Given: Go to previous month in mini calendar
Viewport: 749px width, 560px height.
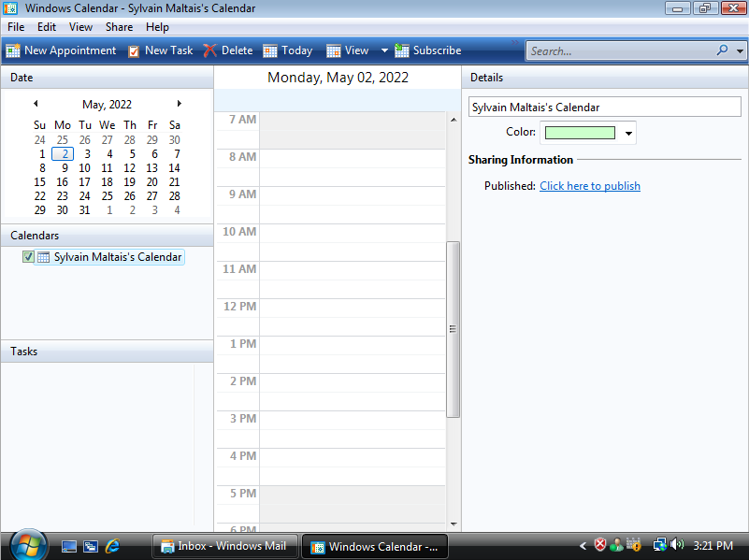Looking at the screenshot, I should (x=36, y=104).
